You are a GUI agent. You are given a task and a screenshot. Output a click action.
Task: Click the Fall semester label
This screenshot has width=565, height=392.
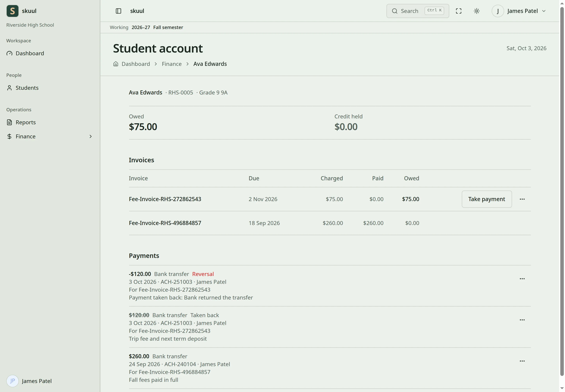(168, 27)
